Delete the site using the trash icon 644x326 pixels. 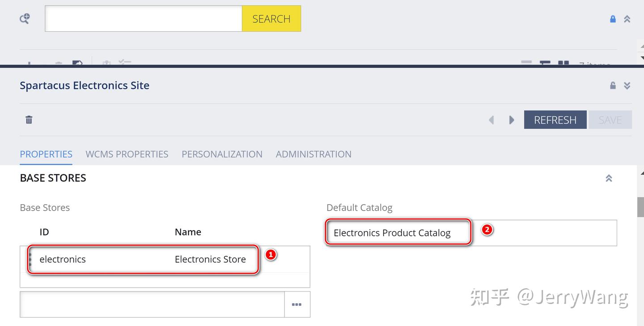(x=29, y=120)
